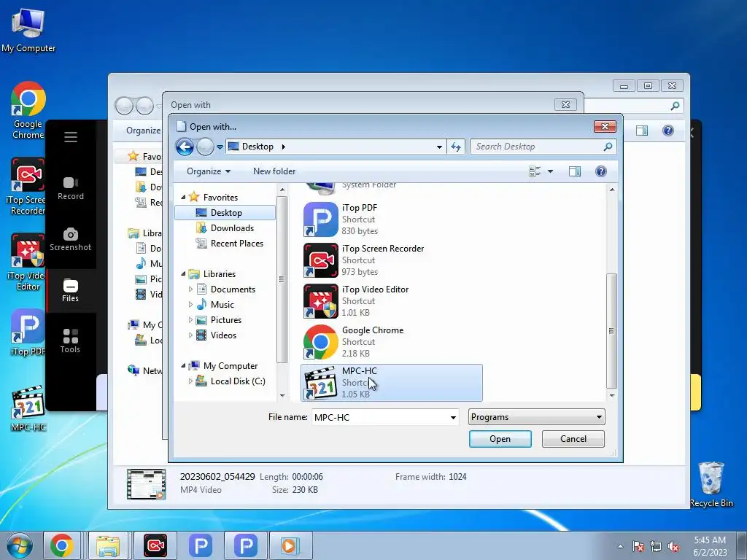The width and height of the screenshot is (747, 560).
Task: Open help in the Open with dialog toolbar
Action: (x=601, y=171)
